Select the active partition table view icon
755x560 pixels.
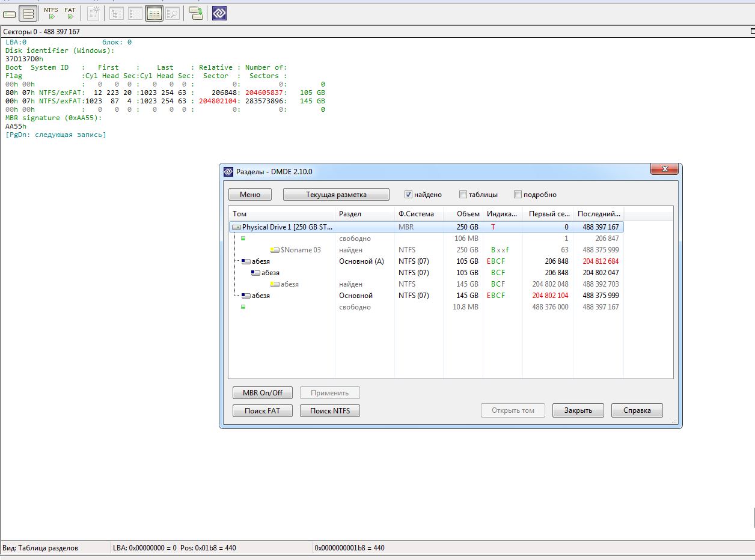point(154,13)
